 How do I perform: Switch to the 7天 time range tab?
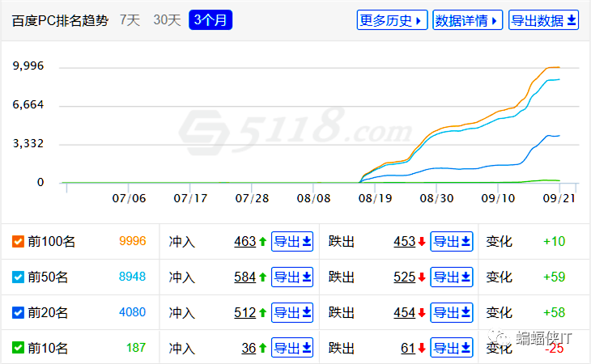tap(130, 20)
